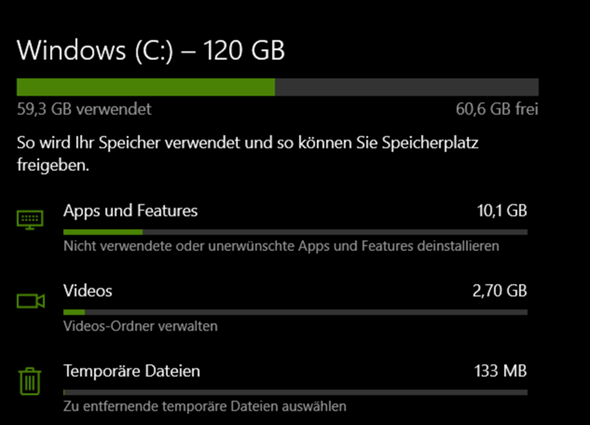
Task: Click the '60,6 GB frei' label
Action: tap(497, 109)
